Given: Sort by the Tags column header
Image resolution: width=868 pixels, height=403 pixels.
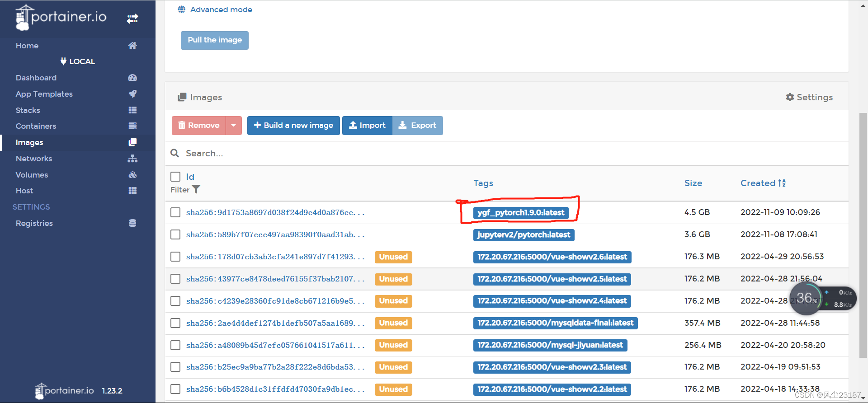Looking at the screenshot, I should pos(483,183).
